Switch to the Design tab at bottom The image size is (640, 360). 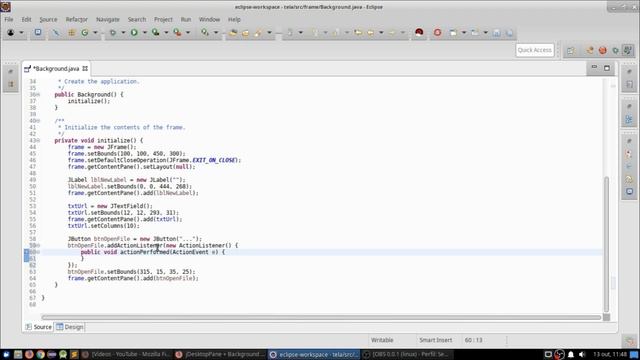(x=70, y=327)
